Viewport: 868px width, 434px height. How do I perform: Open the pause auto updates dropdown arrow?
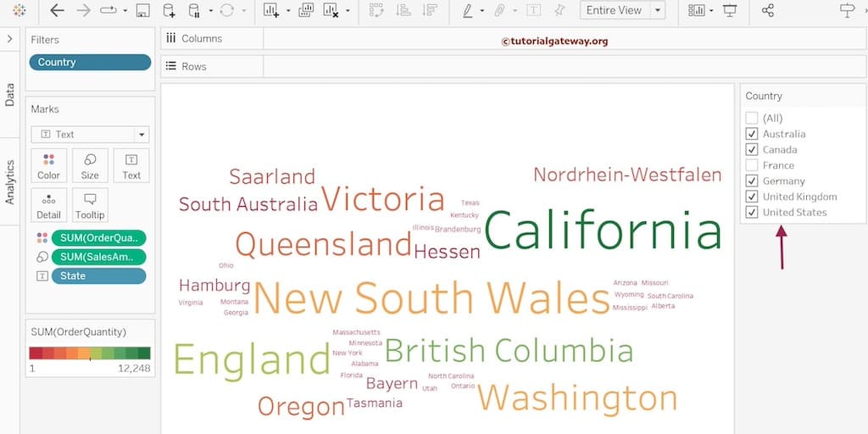click(x=211, y=10)
